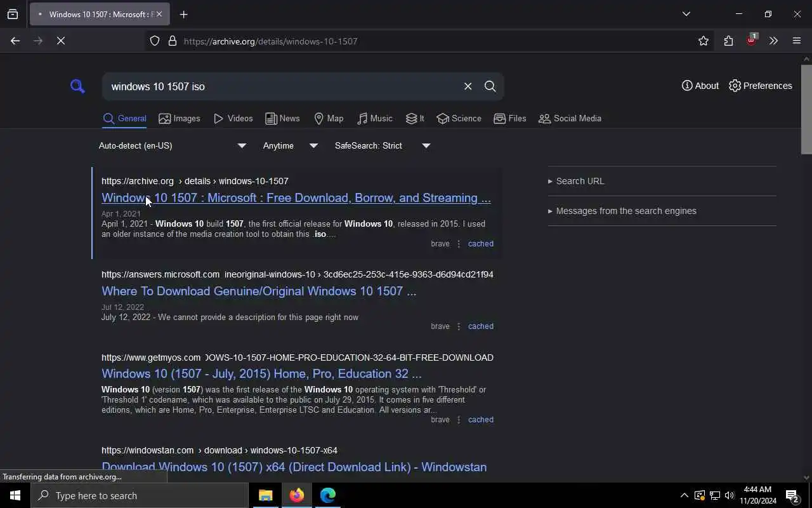Expand the Search URL section
The image size is (812, 508).
(x=576, y=181)
